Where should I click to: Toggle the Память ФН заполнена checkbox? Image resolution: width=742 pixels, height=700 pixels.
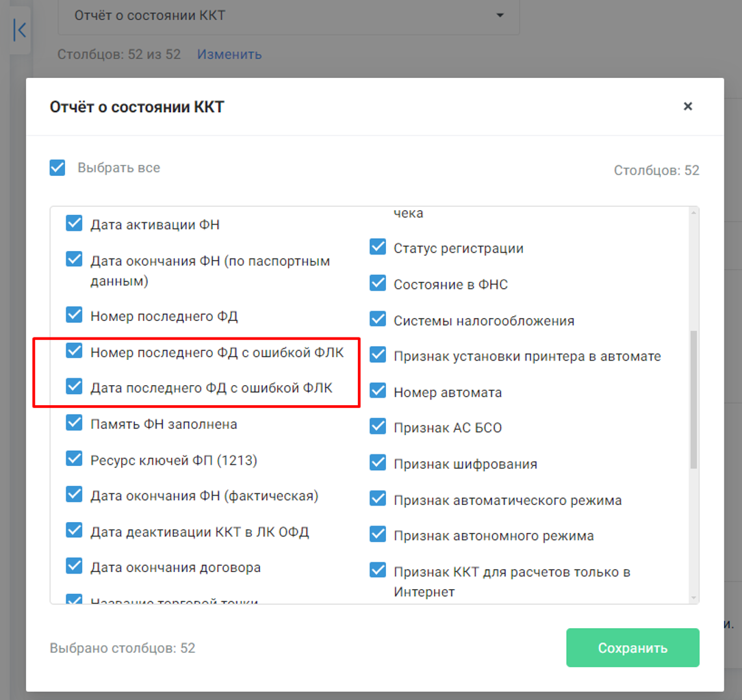coord(75,423)
